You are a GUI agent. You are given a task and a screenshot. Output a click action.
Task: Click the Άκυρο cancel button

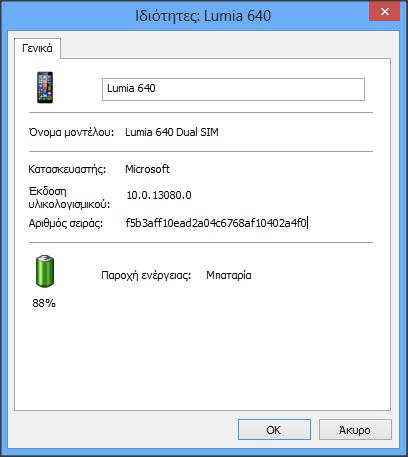click(x=355, y=430)
